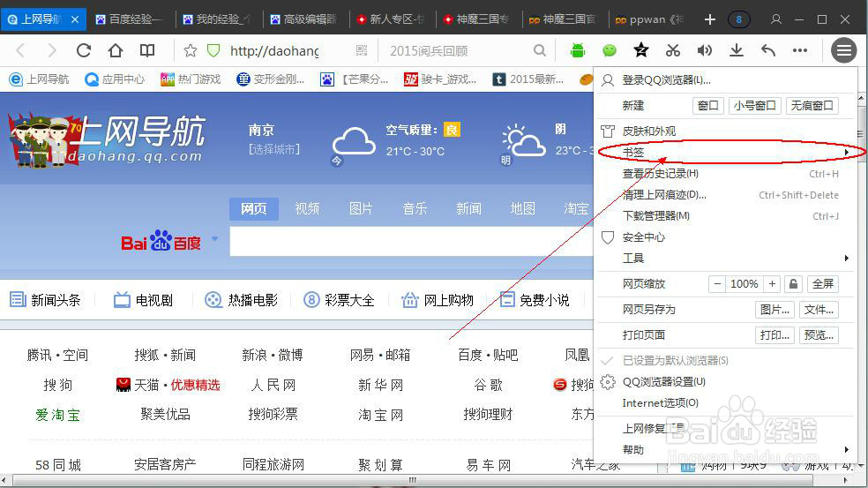The height and width of the screenshot is (488, 868).
Task: Open 皮肤和外观 skins menu item
Action: click(x=648, y=131)
